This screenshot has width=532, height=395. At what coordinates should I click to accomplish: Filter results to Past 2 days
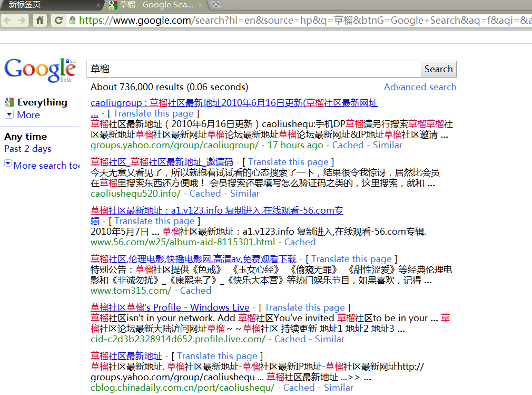coord(28,149)
